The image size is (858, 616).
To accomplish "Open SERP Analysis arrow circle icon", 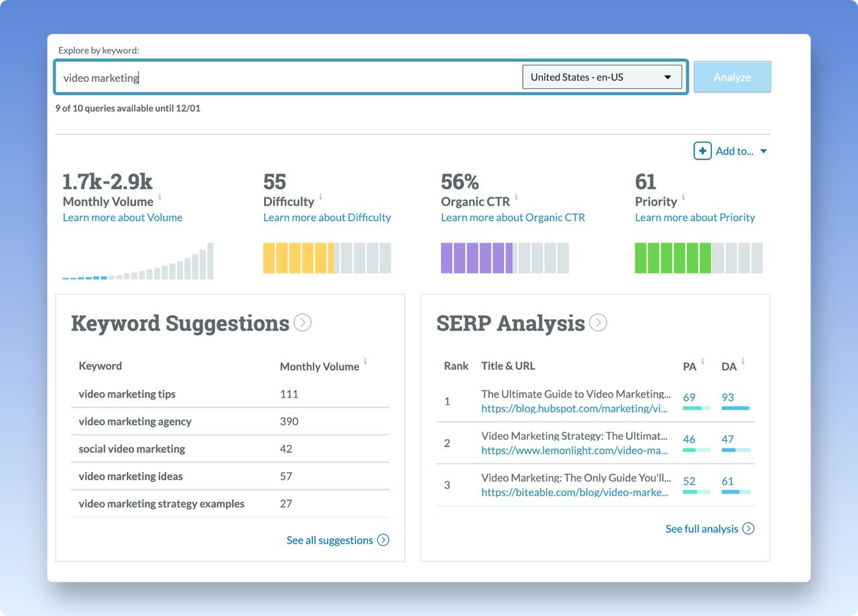I will pyautogui.click(x=598, y=323).
